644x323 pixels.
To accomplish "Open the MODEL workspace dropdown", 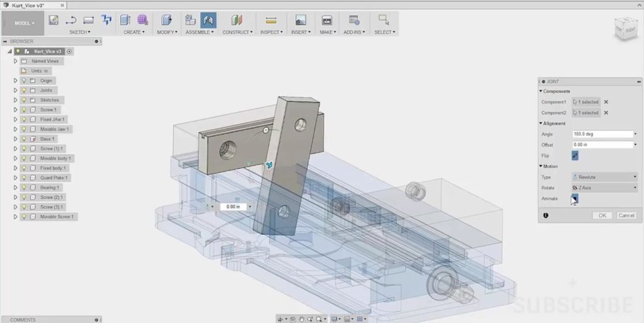I will coord(23,23).
